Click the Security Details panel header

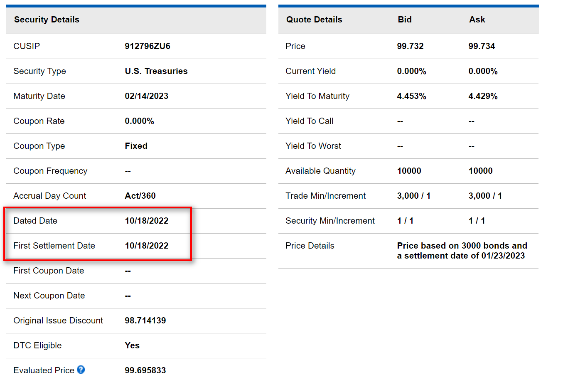click(x=47, y=20)
